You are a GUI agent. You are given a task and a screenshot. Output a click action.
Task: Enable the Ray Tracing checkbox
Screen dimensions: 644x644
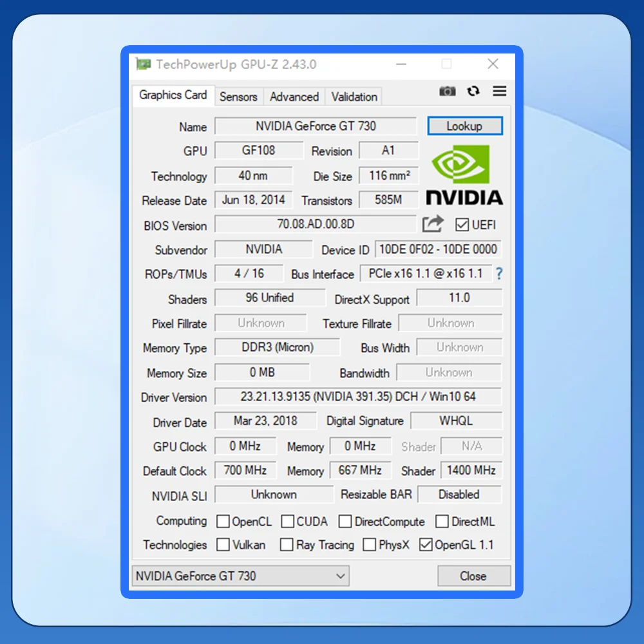click(286, 545)
